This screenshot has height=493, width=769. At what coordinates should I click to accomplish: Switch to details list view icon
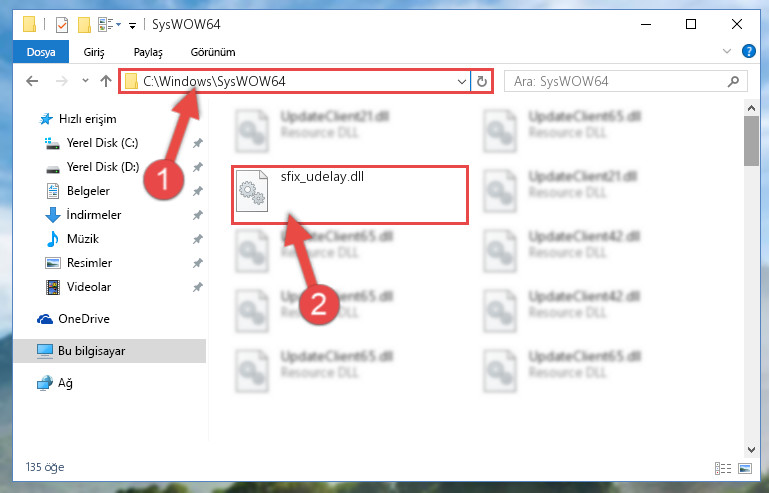[x=723, y=468]
